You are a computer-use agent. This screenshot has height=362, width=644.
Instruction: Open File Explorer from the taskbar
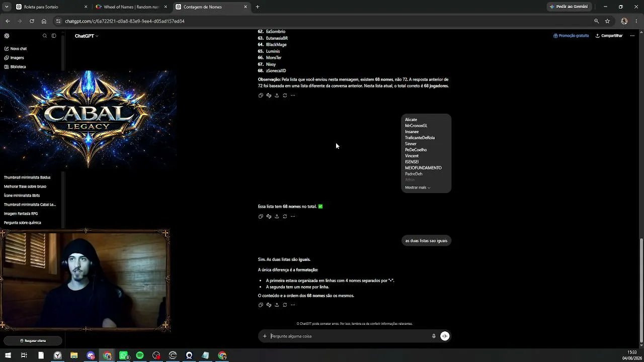click(74, 355)
